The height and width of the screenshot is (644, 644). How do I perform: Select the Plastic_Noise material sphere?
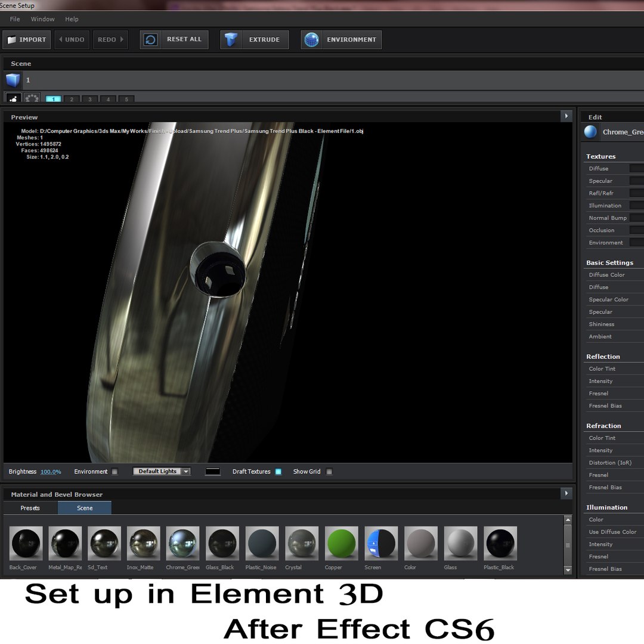(262, 543)
